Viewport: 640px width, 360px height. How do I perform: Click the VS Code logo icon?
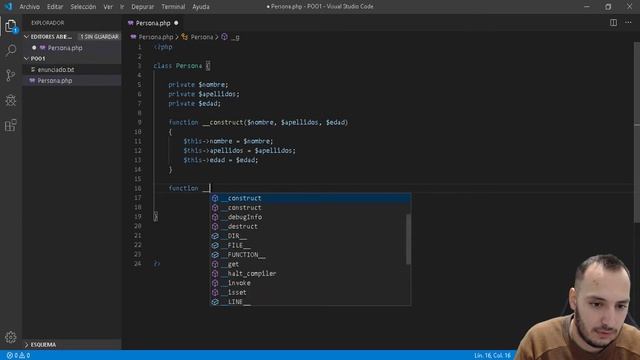click(x=8, y=7)
